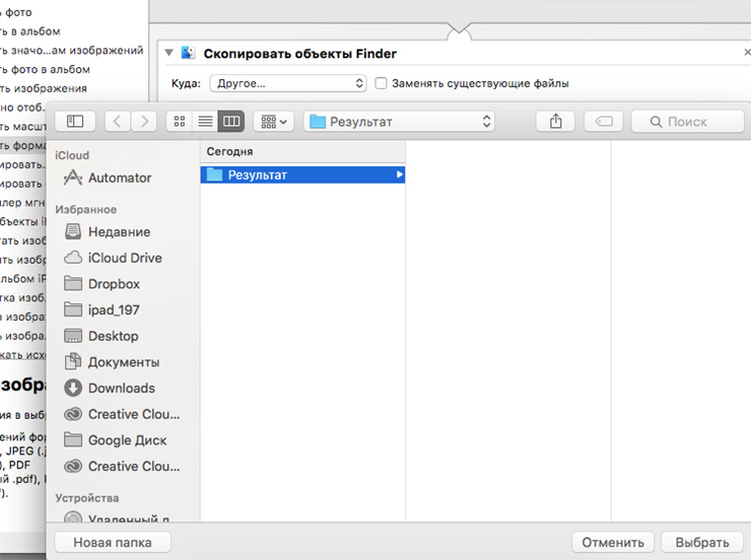The image size is (751, 560).
Task: Collapse the Скопировать объекты Finder action
Action: click(x=169, y=53)
